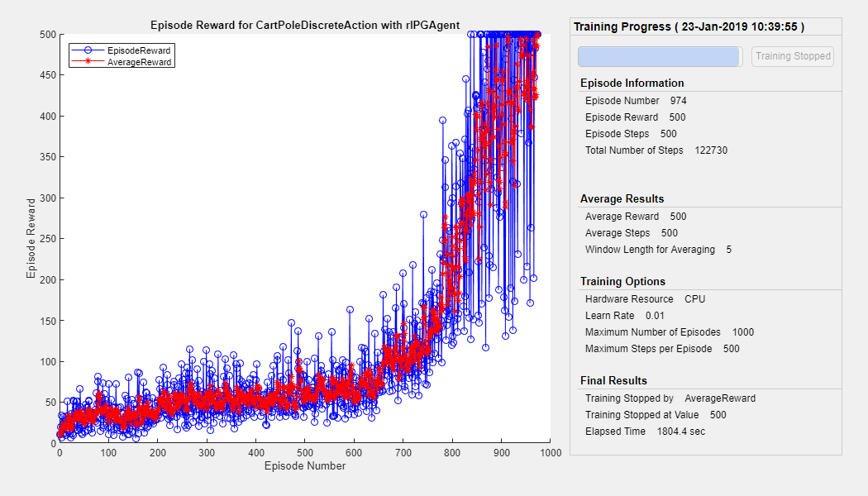The image size is (868, 496).
Task: Select the Learn Rate 0.01 row
Action: 624,316
